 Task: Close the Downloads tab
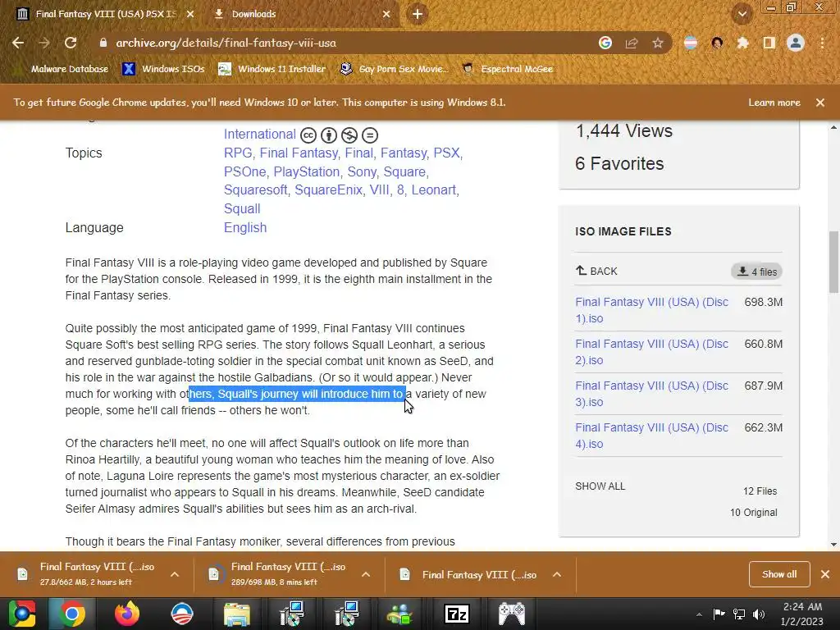(386, 15)
